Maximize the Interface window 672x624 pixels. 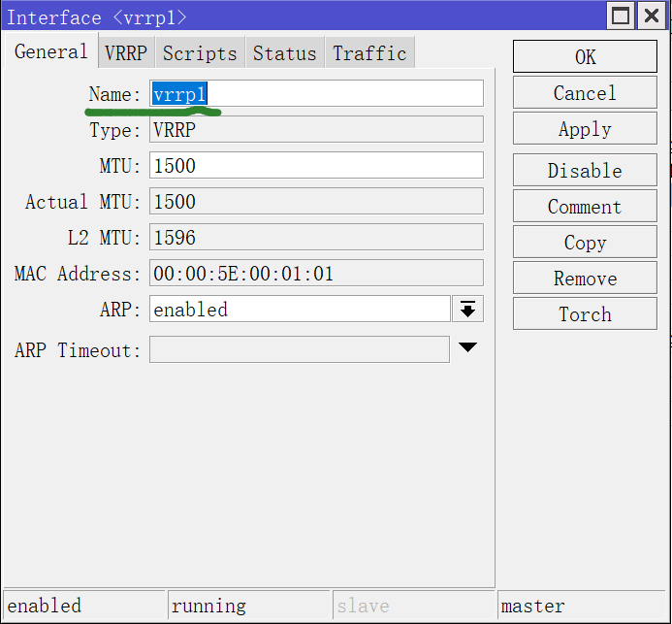pyautogui.click(x=621, y=16)
